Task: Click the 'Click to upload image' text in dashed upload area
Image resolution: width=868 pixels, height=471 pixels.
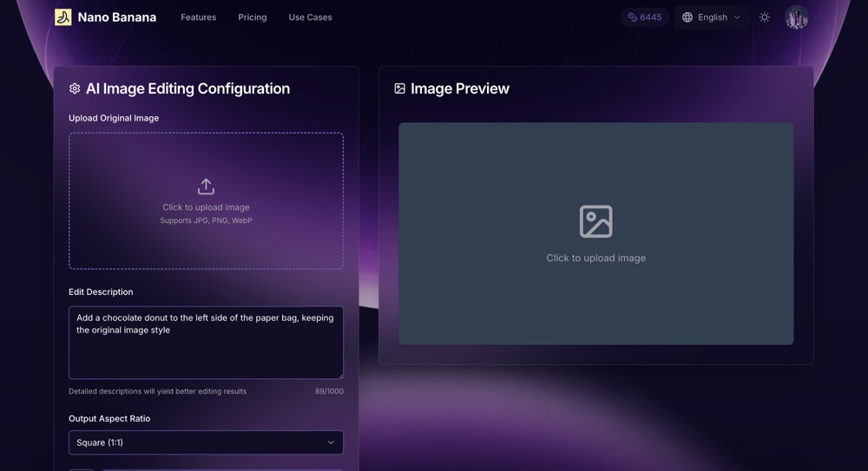Action: coord(206,207)
